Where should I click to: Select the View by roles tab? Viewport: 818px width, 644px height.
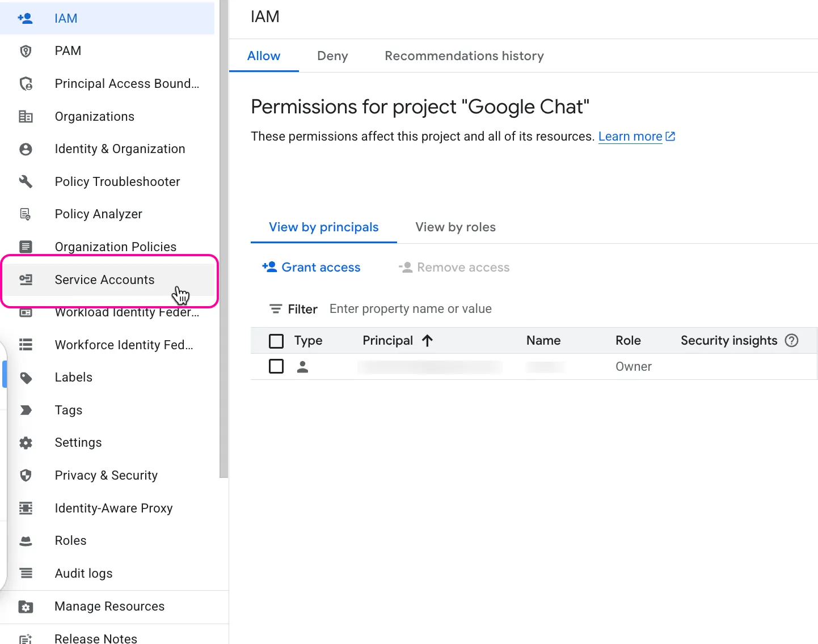point(456,227)
